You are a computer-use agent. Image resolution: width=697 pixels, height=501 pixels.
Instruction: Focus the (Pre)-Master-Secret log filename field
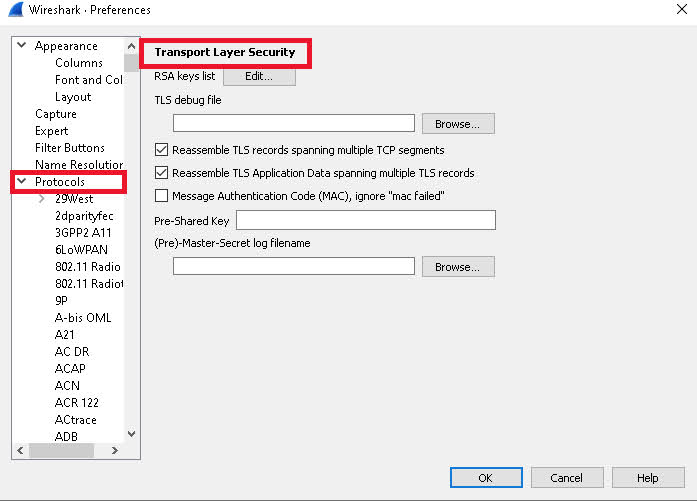click(294, 266)
